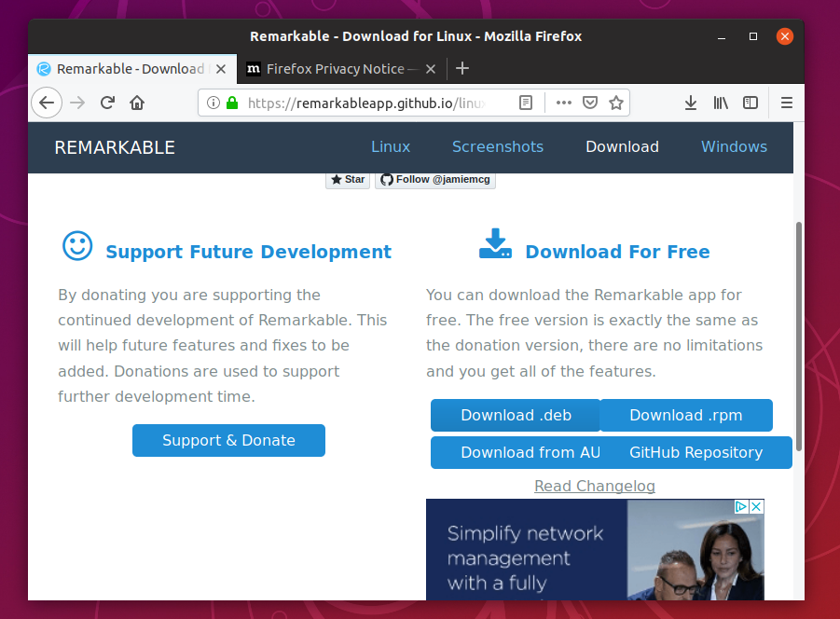Bookmark this page with the star icon

616,103
